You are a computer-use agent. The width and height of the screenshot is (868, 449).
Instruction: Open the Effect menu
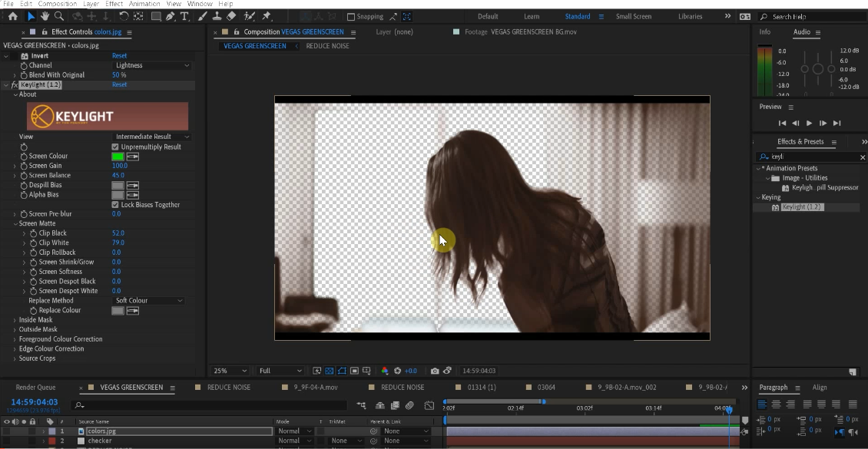(x=114, y=4)
